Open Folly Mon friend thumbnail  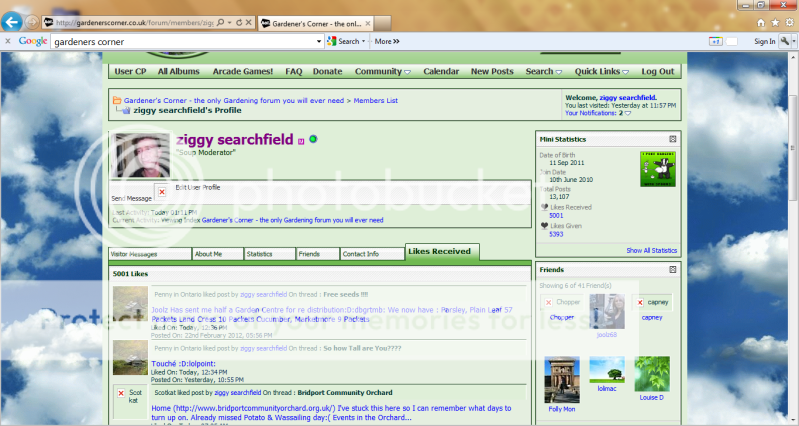pos(562,378)
